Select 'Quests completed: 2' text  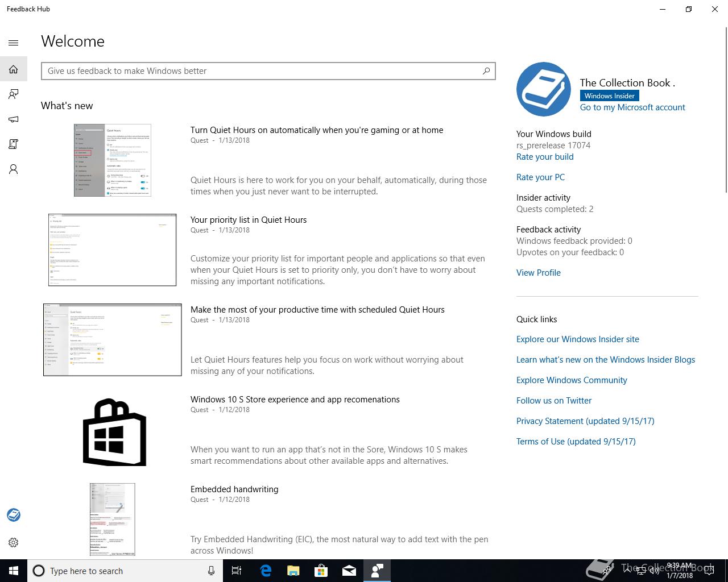[x=555, y=209]
